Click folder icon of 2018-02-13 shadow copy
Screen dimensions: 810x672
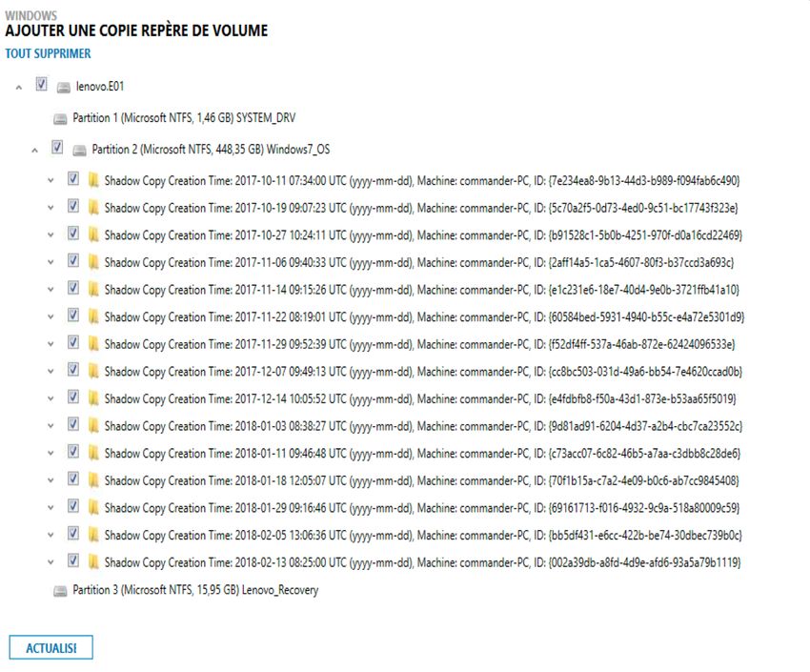[x=93, y=562]
